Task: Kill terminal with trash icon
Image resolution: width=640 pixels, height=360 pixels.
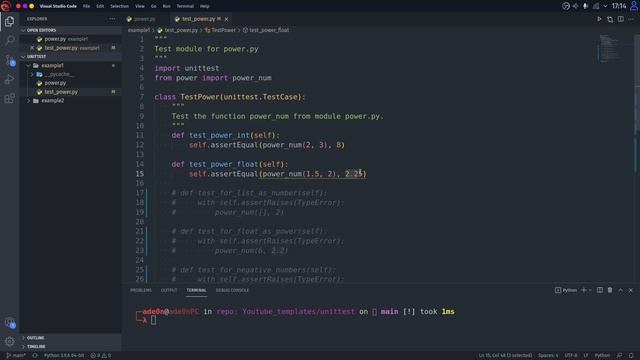Action: 610,290
